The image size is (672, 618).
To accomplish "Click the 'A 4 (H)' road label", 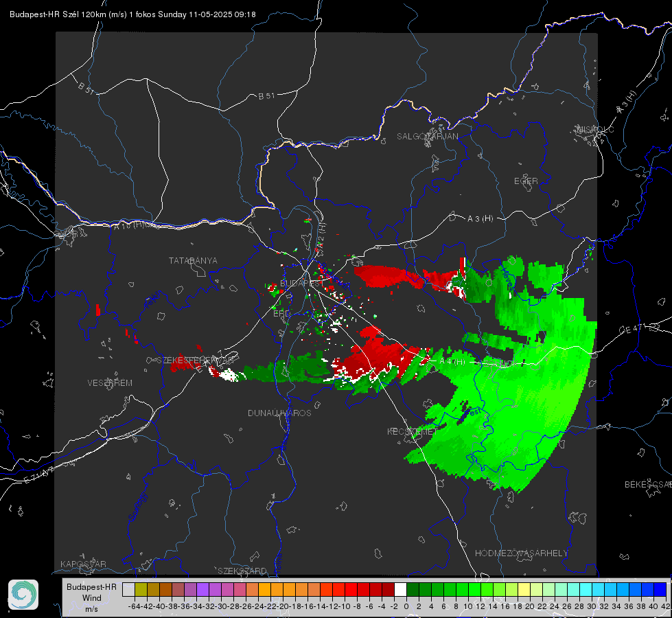I will 452,362.
